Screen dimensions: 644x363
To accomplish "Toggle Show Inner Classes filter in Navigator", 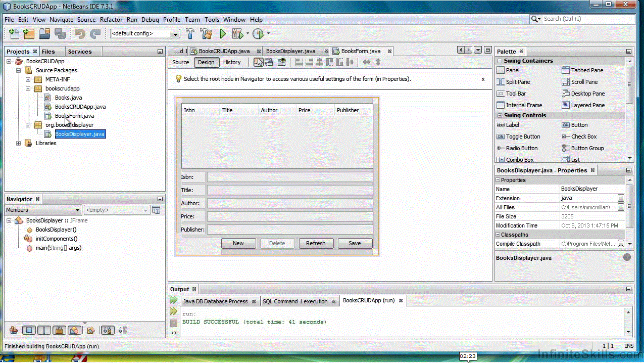I will pos(74,330).
